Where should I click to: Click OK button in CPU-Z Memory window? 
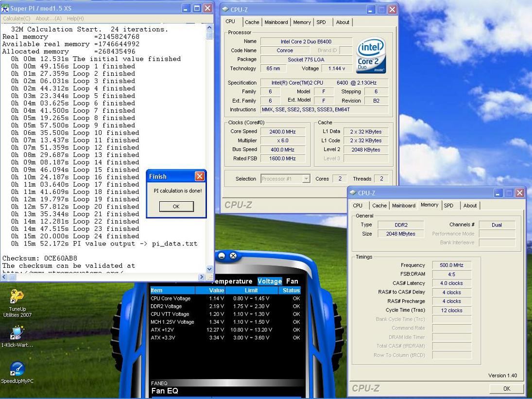pos(506,388)
